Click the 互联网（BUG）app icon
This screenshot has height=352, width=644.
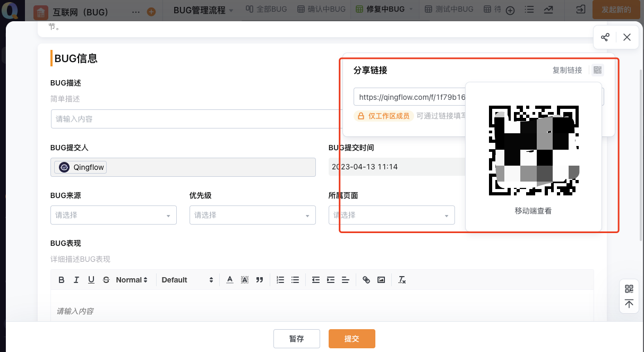40,12
